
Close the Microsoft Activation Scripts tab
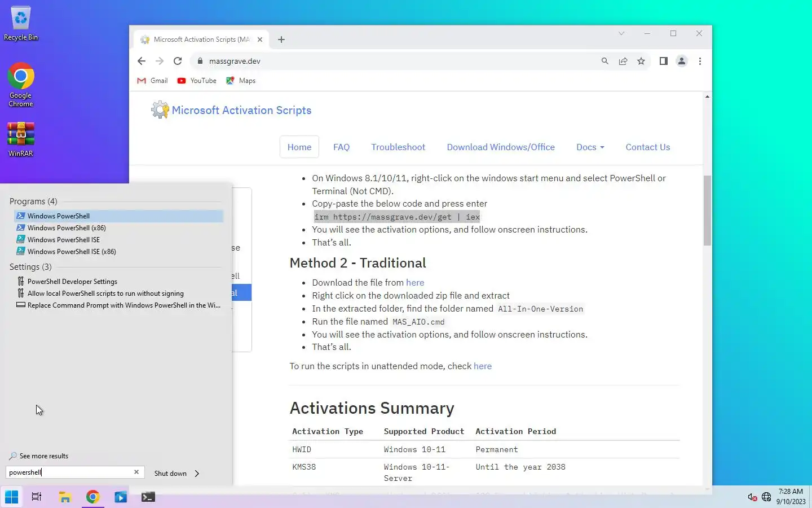[x=260, y=40]
